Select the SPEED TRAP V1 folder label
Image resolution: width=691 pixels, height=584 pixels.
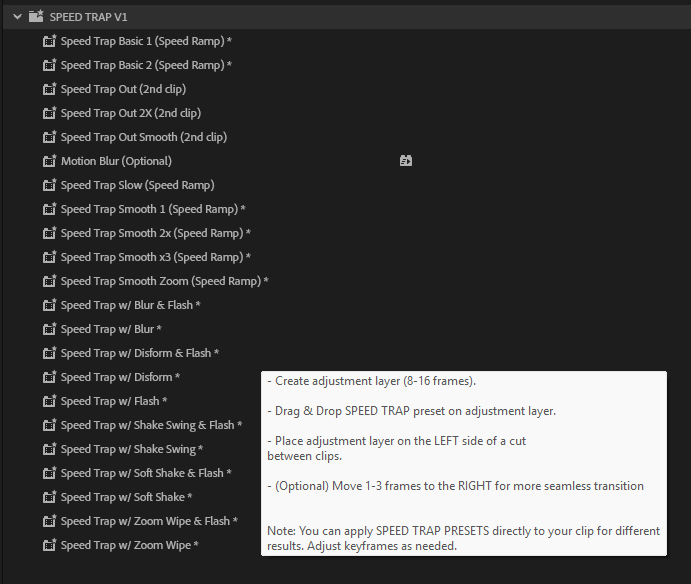(88, 17)
